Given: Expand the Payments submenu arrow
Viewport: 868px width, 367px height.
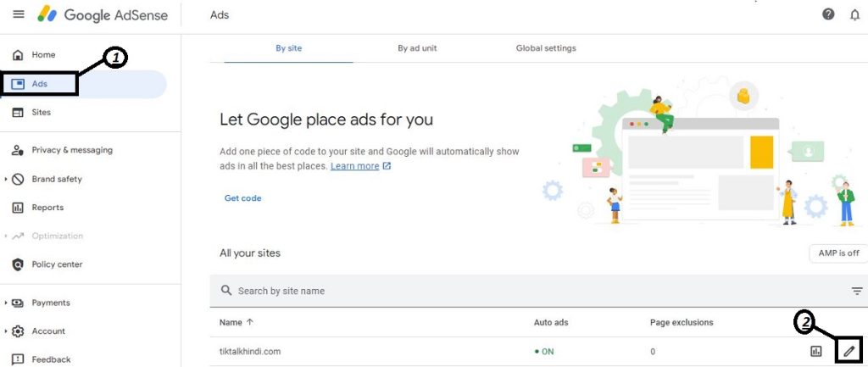Looking at the screenshot, I should coord(6,303).
